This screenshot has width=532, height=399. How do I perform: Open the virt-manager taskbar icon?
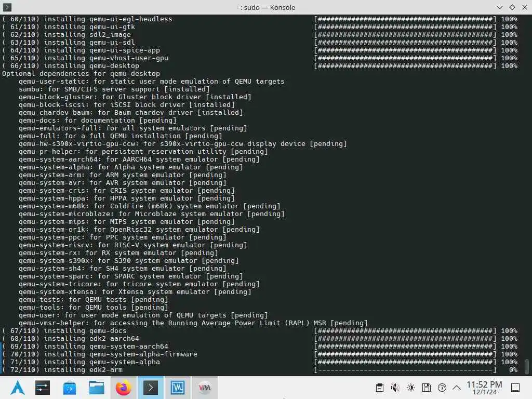click(205, 388)
